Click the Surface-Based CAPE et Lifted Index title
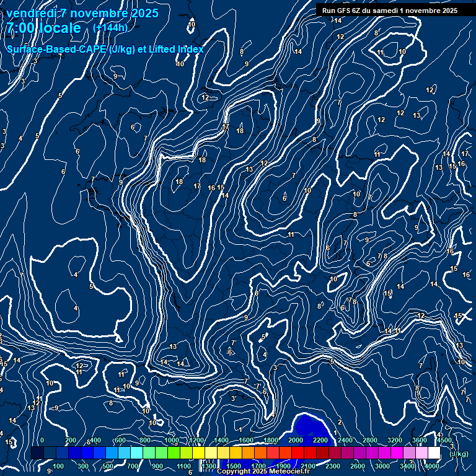 click(105, 49)
